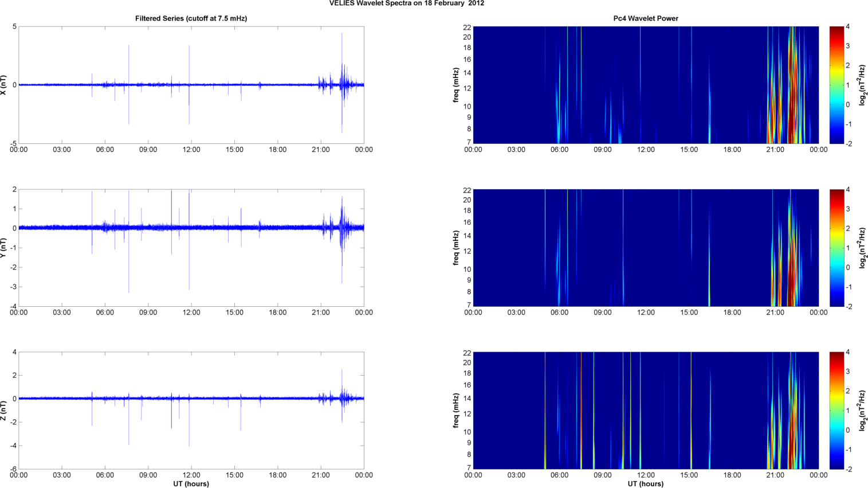Click the 18:00 tick under middle spectrogram

coord(732,313)
